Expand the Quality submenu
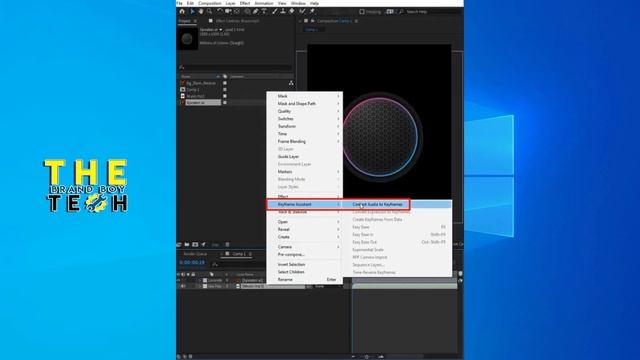The image size is (640, 360). [304, 111]
